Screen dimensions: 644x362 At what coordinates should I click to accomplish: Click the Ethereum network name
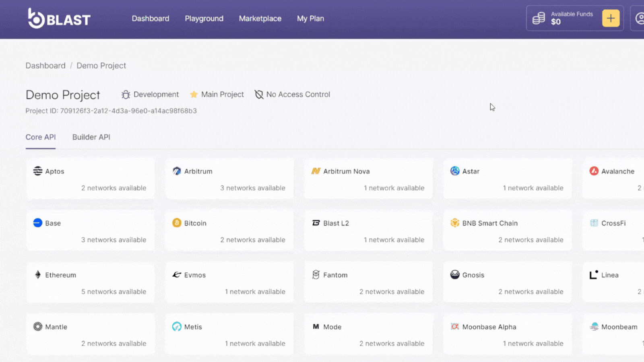click(61, 275)
